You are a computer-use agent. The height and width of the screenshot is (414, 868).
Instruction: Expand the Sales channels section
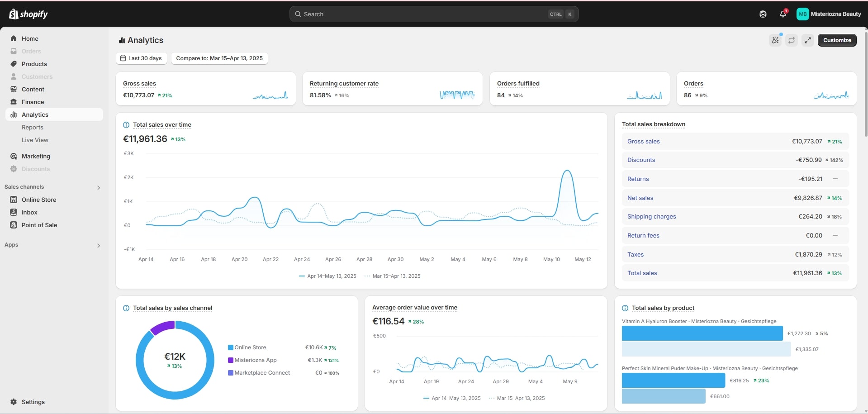coord(99,187)
